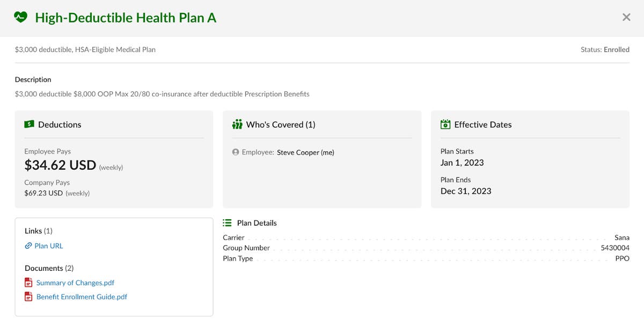This screenshot has height=324, width=644.
Task: Click the Enrolled status label
Action: (617, 49)
